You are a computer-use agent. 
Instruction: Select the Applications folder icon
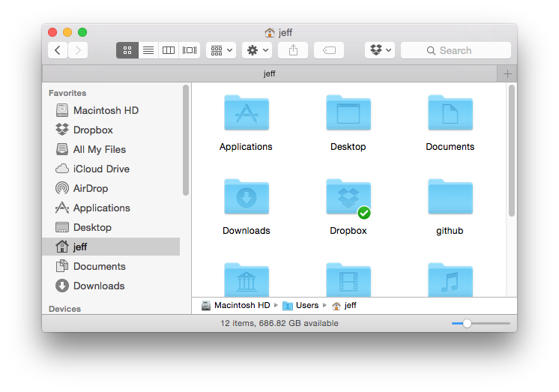(x=247, y=112)
